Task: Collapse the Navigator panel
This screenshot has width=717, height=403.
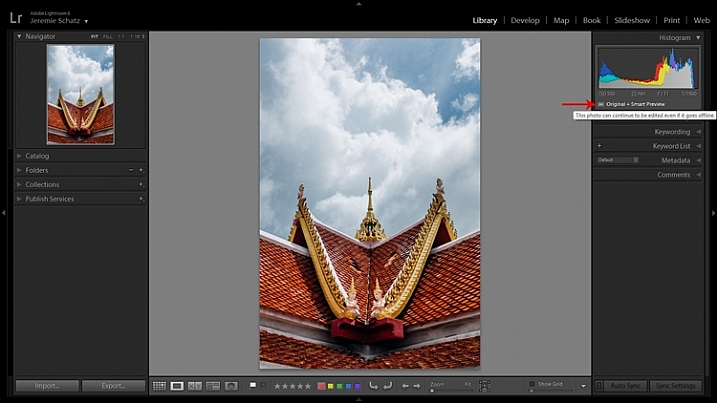Action: tap(19, 36)
